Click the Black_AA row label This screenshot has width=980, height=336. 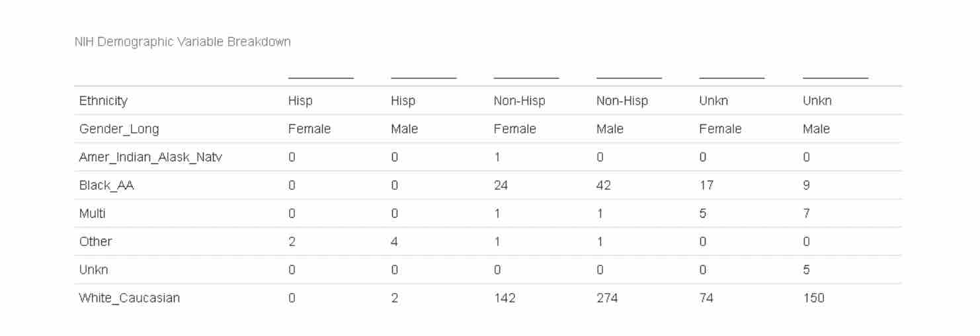point(106,186)
